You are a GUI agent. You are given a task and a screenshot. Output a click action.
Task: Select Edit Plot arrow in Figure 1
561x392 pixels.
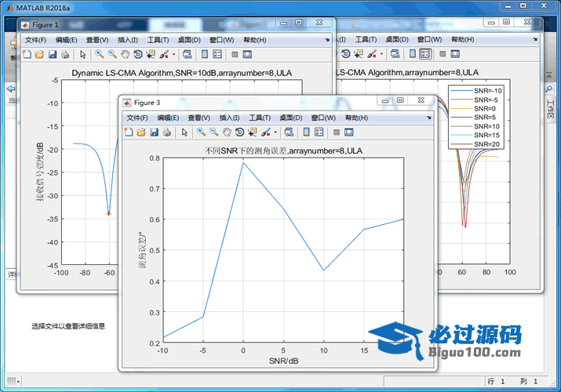click(83, 54)
